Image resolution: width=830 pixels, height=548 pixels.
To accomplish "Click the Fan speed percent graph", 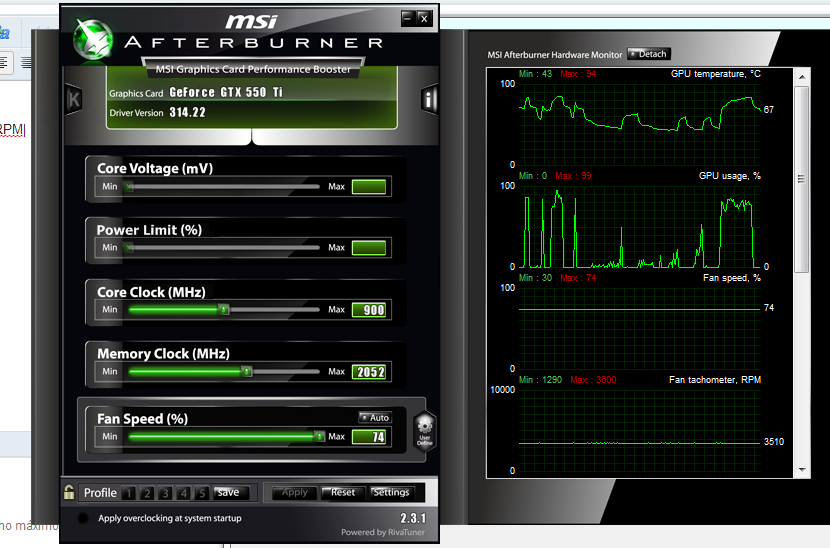I will [x=639, y=328].
